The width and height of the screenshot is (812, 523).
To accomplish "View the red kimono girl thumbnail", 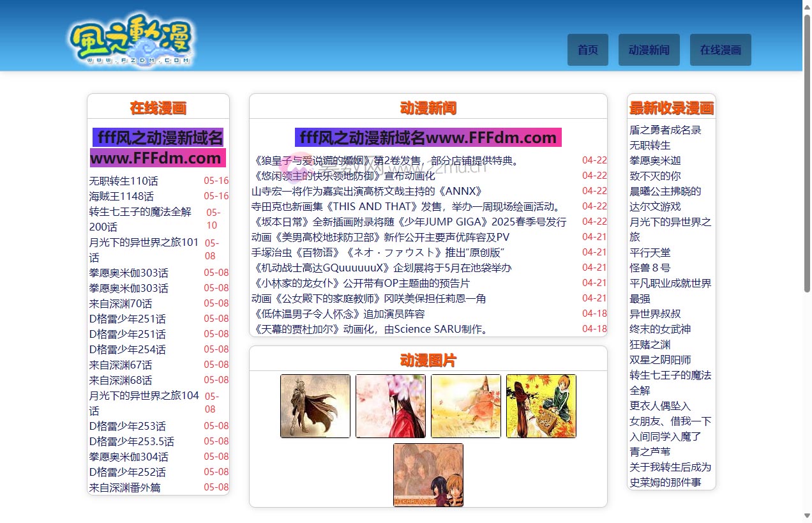I will pos(391,406).
